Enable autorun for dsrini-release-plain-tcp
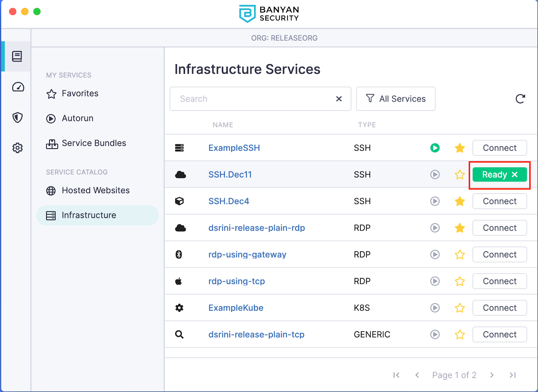Image resolution: width=538 pixels, height=392 pixels. point(435,335)
